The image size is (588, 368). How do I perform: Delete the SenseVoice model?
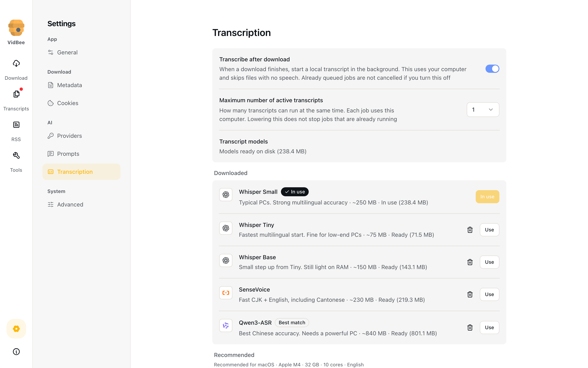(x=470, y=294)
